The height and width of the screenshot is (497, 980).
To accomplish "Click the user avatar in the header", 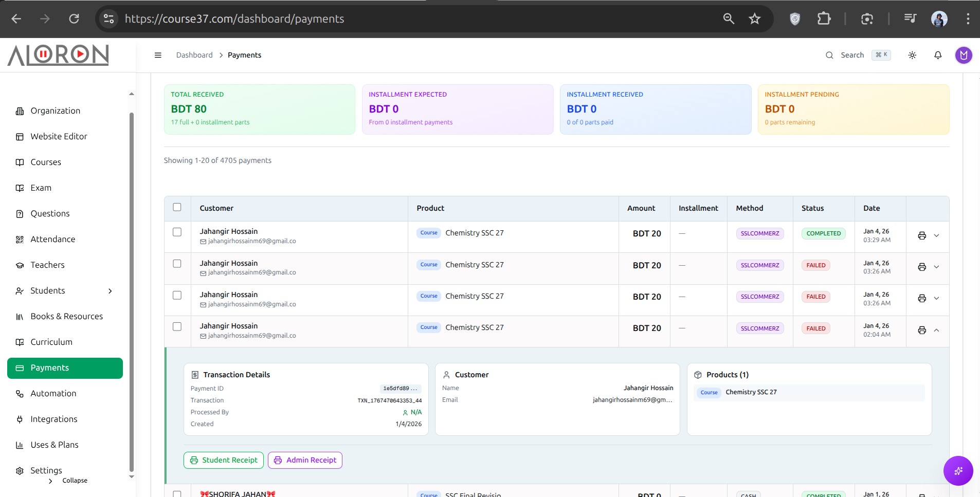I will pyautogui.click(x=963, y=55).
